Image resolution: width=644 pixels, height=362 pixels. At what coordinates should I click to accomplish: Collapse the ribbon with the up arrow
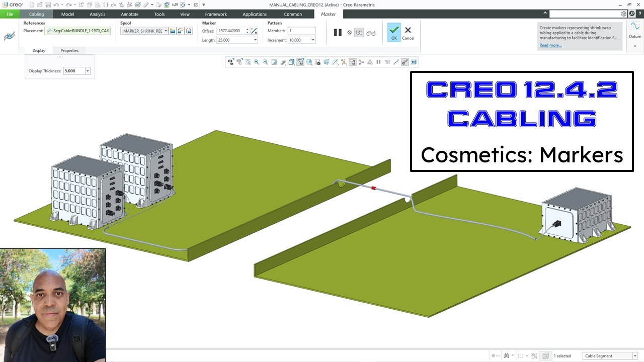click(545, 14)
